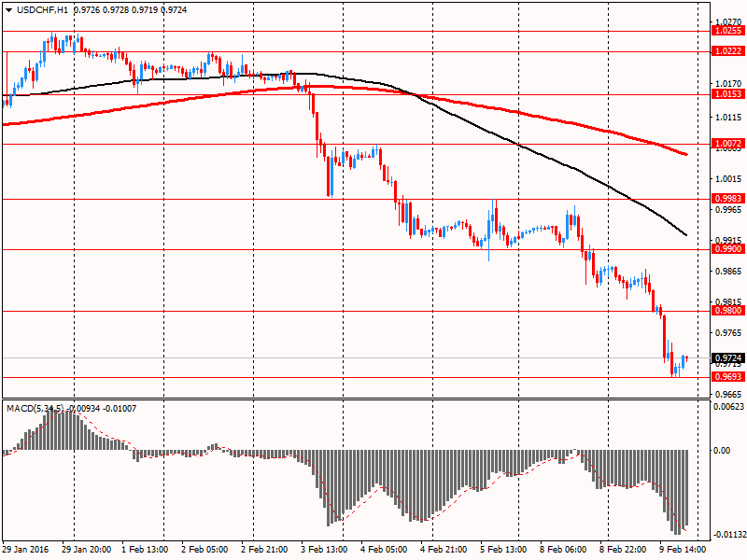This screenshot has width=747, height=560.
Task: Click the MACD zero level 0.00 label
Action: 722,450
